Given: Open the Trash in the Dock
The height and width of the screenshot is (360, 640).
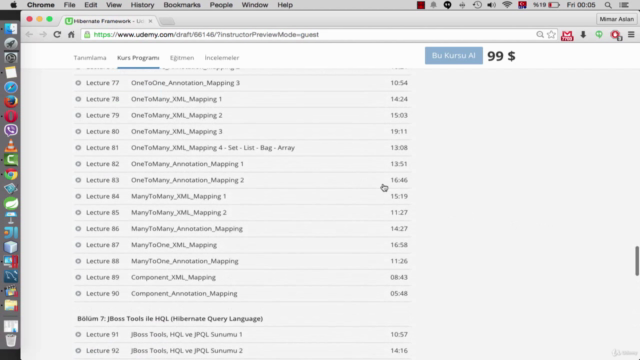Looking at the screenshot, I should (11, 340).
